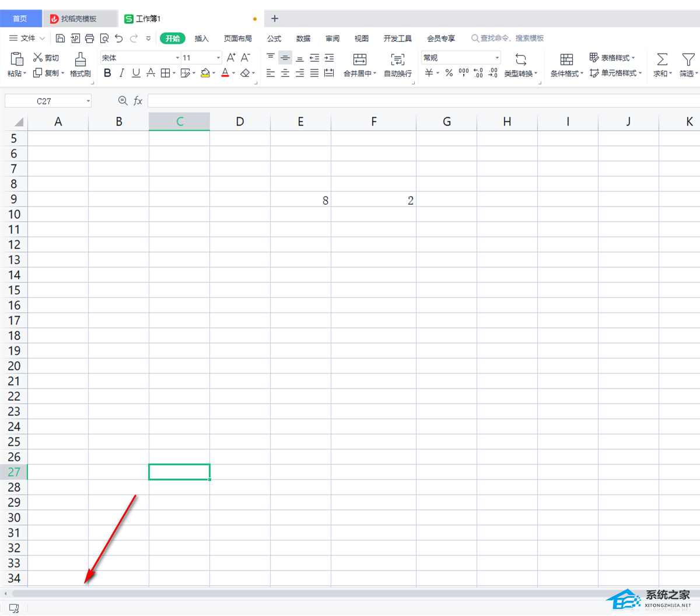This screenshot has height=616, width=700.
Task: Click the Print icon
Action: [x=89, y=38]
